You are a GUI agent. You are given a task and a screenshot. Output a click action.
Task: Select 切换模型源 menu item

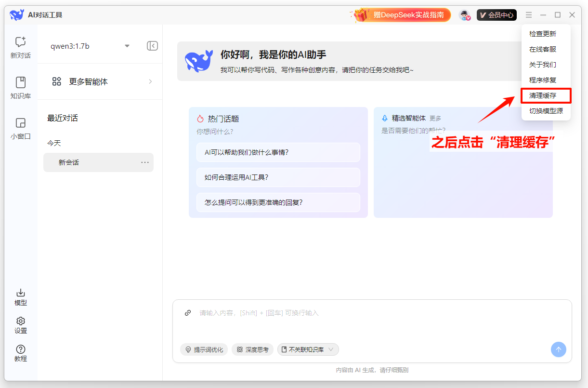546,111
